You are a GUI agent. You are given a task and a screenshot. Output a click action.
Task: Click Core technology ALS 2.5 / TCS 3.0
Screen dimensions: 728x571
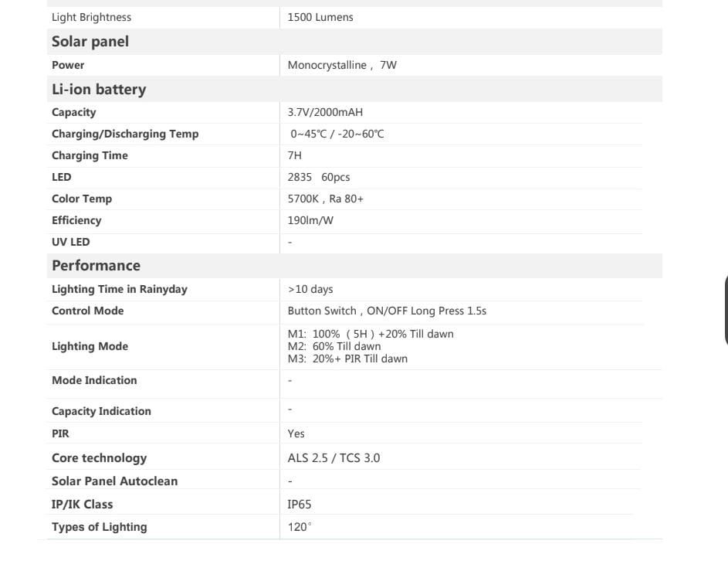[334, 458]
